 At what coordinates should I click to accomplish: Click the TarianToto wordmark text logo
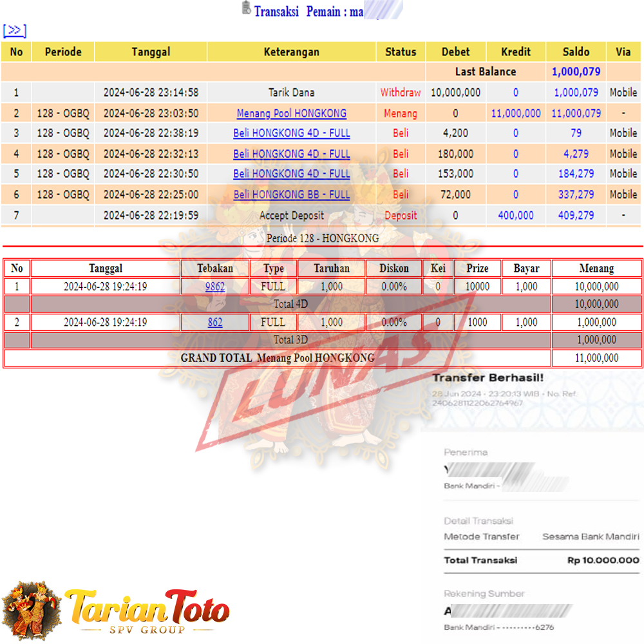(x=147, y=609)
